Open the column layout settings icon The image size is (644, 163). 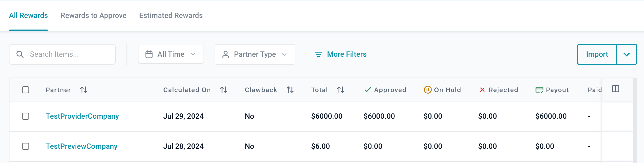pyautogui.click(x=616, y=89)
